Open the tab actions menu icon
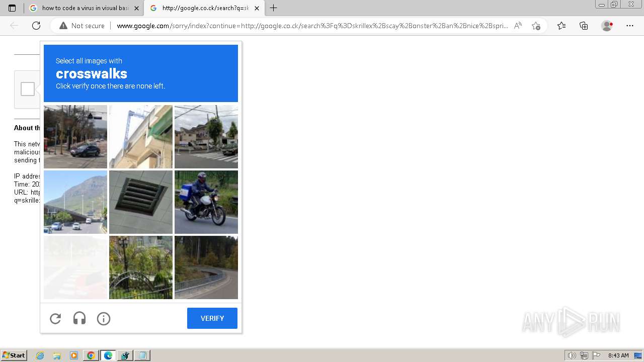 coord(12,8)
